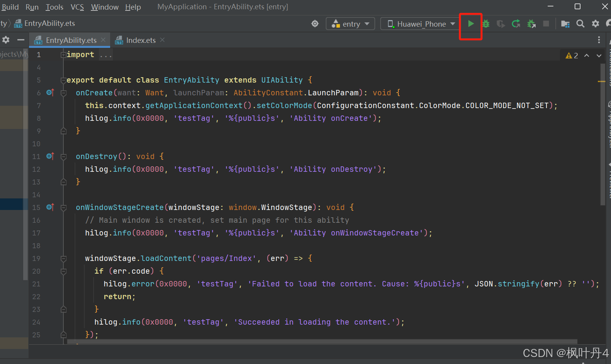
Task: Open the settings gear in the main toolbar
Action: click(596, 24)
